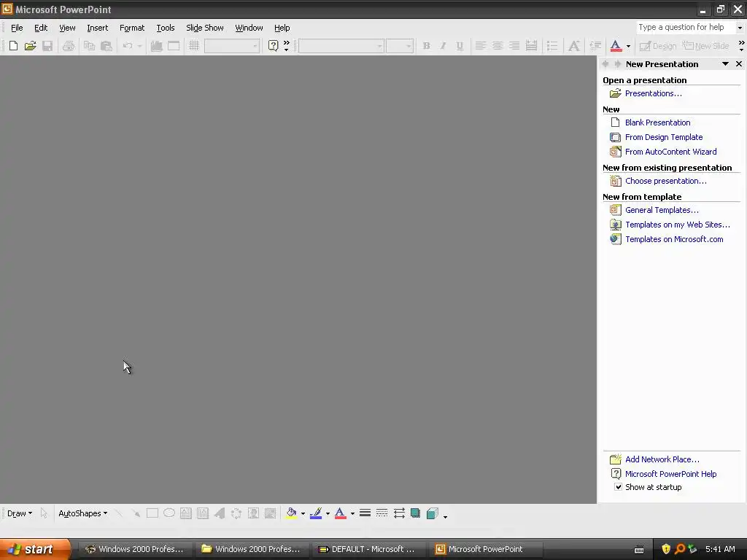Screen dimensions: 747x560
Task: Toggle Bold formatting button
Action: (426, 46)
